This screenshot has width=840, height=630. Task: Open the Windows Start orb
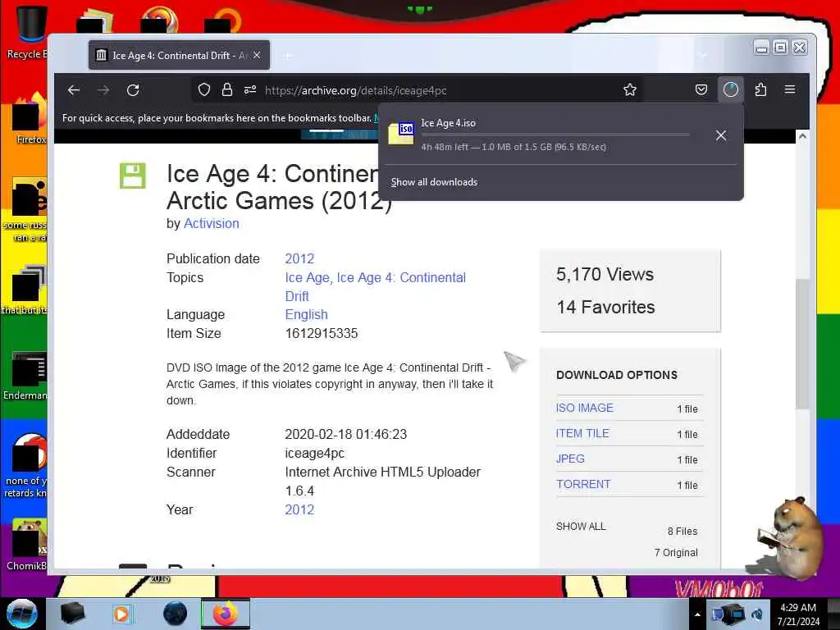(x=22, y=614)
